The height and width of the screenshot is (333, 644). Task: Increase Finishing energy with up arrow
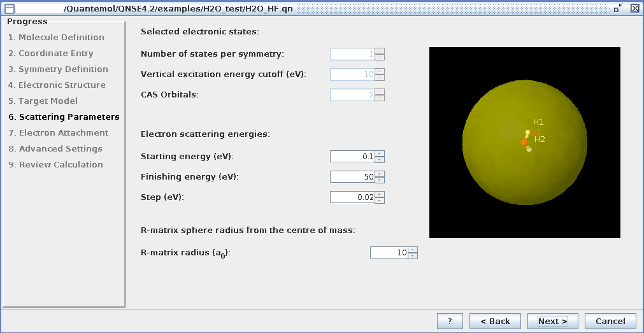tap(380, 173)
